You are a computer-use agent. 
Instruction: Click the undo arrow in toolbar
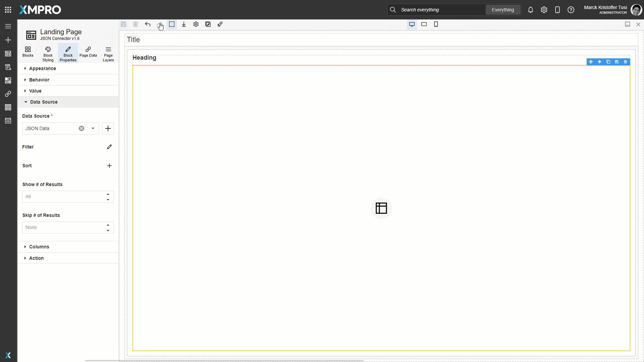pyautogui.click(x=148, y=24)
